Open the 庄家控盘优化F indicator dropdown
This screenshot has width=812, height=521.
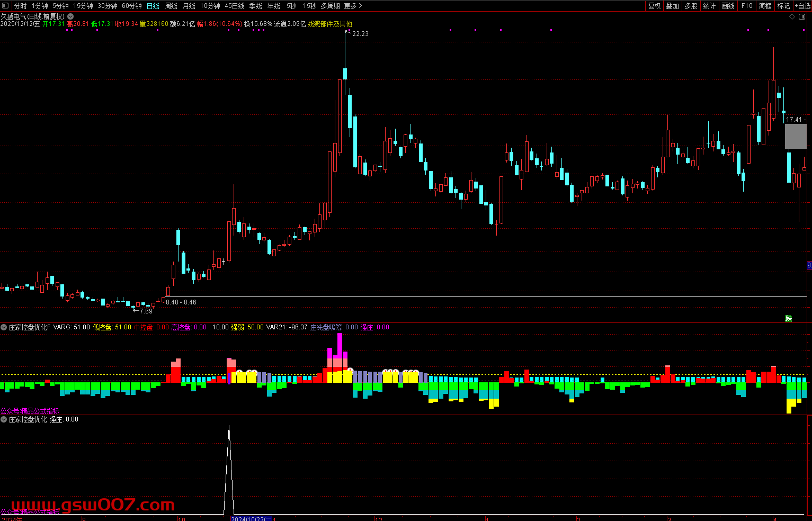coord(4,327)
